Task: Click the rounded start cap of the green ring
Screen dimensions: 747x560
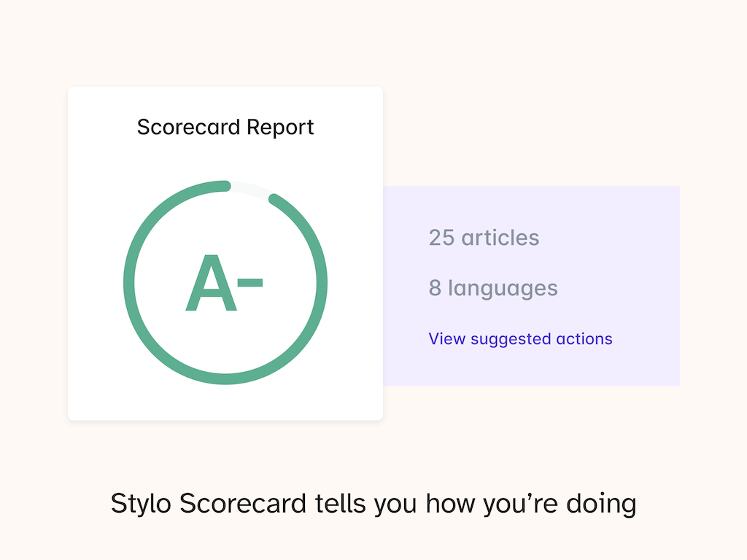Action: (226, 186)
